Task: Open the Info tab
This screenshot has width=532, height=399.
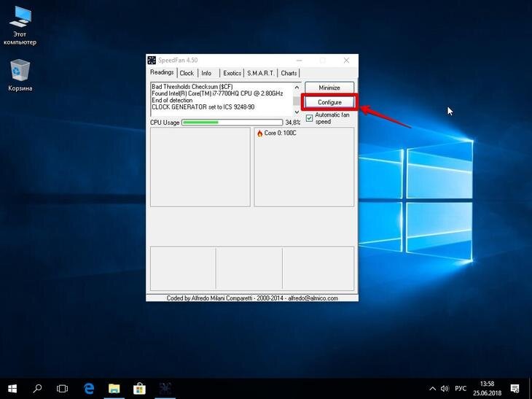Action: [206, 73]
